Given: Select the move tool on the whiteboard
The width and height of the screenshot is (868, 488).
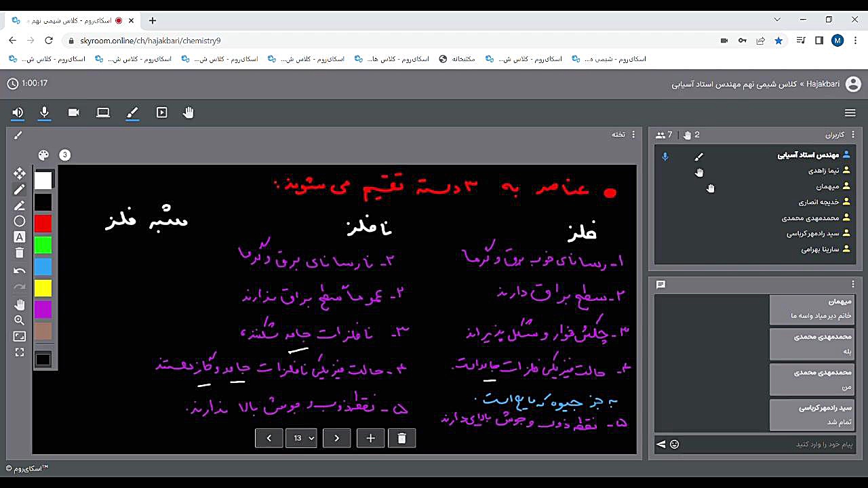Looking at the screenshot, I should pos(20,174).
